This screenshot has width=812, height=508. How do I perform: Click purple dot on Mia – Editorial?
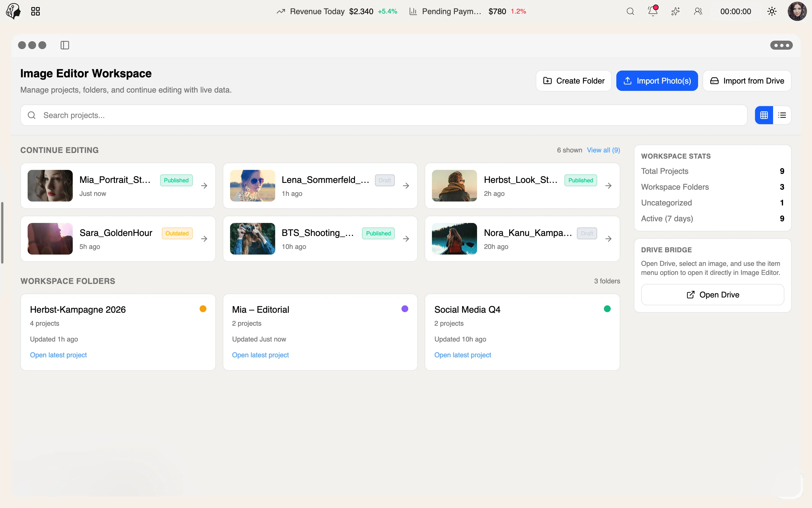point(405,309)
